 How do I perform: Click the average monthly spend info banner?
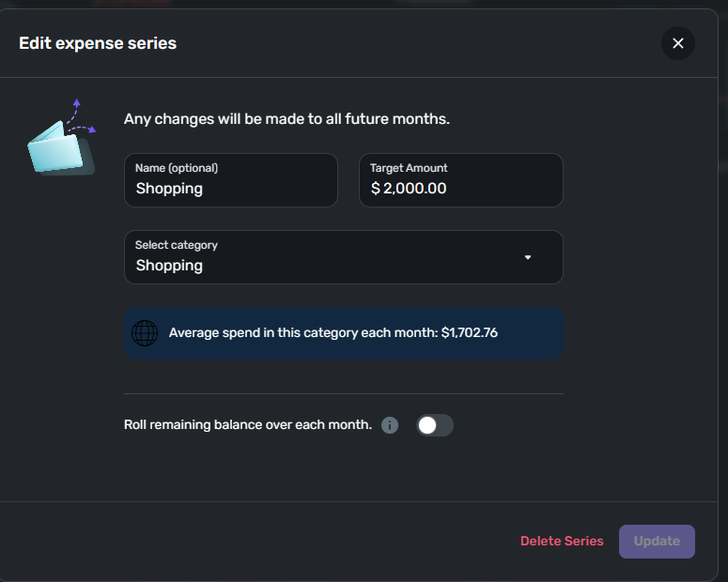[343, 333]
